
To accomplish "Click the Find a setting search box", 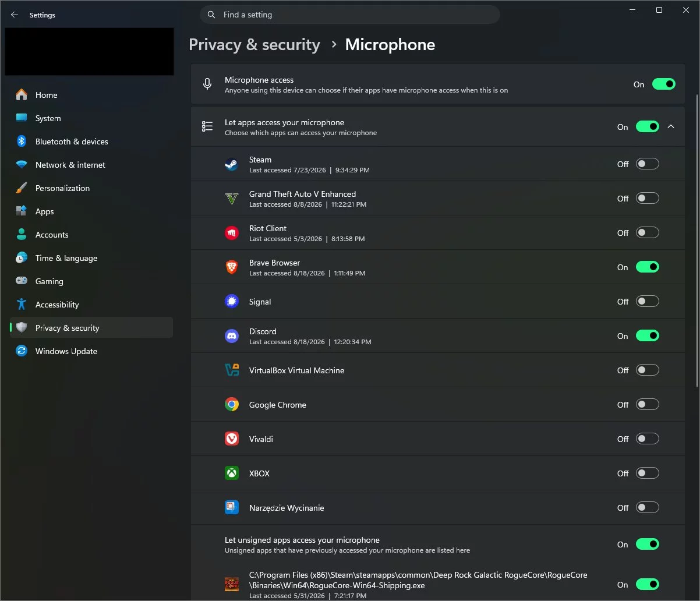I will [x=350, y=15].
